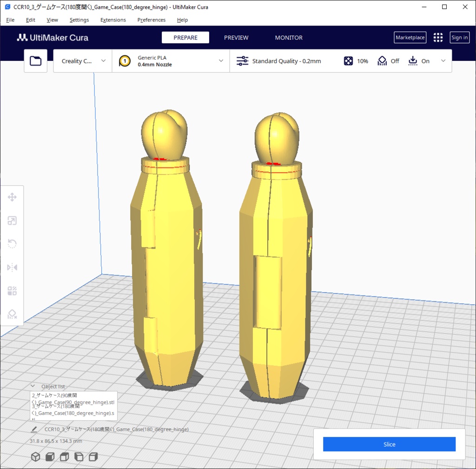Screen dimensions: 476x469
Task: Click the Slice button
Action: click(x=389, y=444)
